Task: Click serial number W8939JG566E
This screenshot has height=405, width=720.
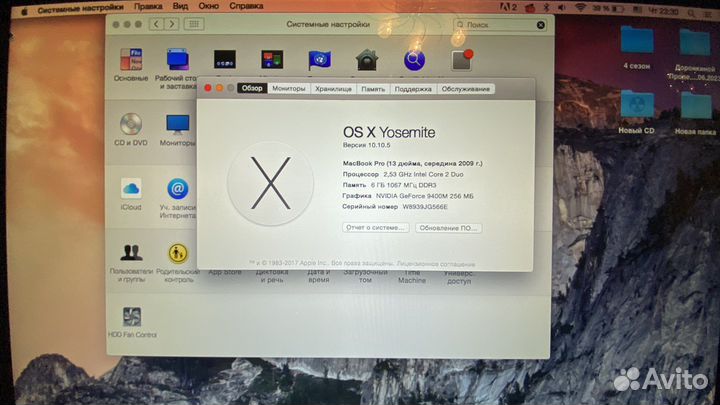Action: tap(425, 207)
